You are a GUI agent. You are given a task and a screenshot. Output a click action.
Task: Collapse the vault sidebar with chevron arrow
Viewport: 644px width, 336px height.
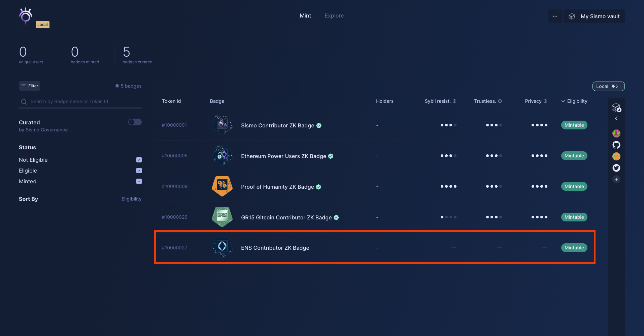pos(616,118)
